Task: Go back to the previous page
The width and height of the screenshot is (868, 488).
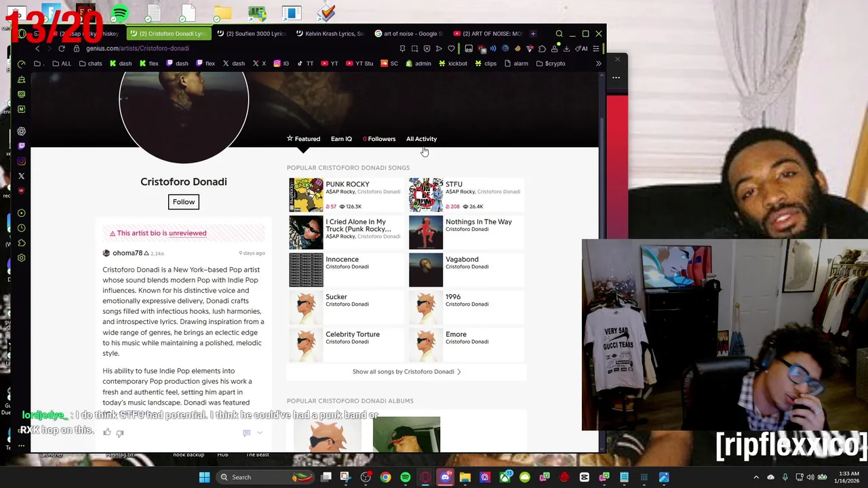Action: pos(37,48)
